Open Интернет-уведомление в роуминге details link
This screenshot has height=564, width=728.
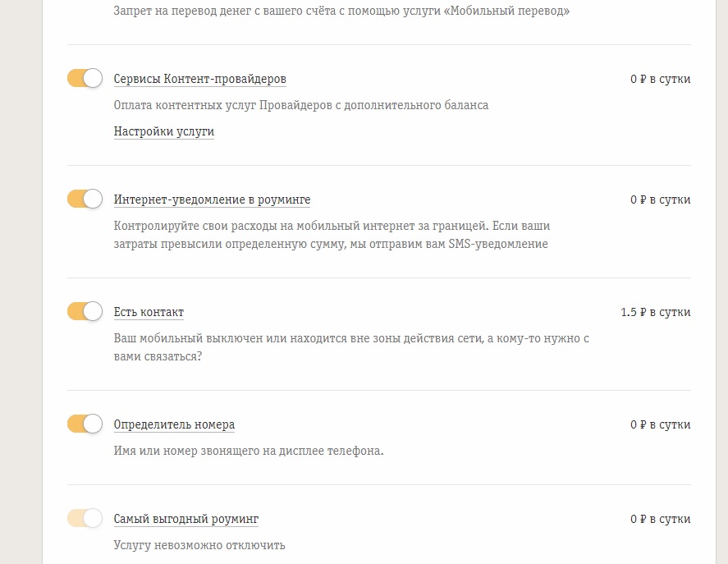coord(213,199)
